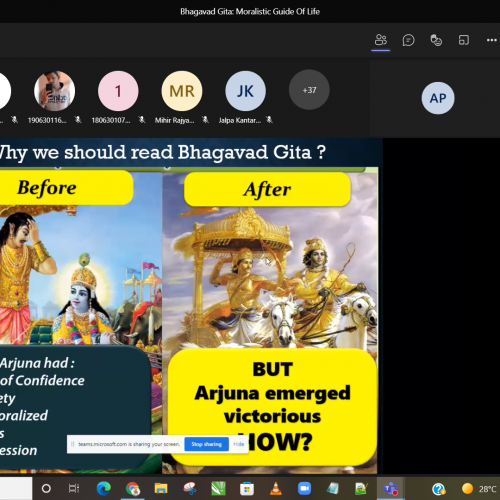Open Task View from the taskbar
The height and width of the screenshot is (500, 500).
(x=74, y=489)
